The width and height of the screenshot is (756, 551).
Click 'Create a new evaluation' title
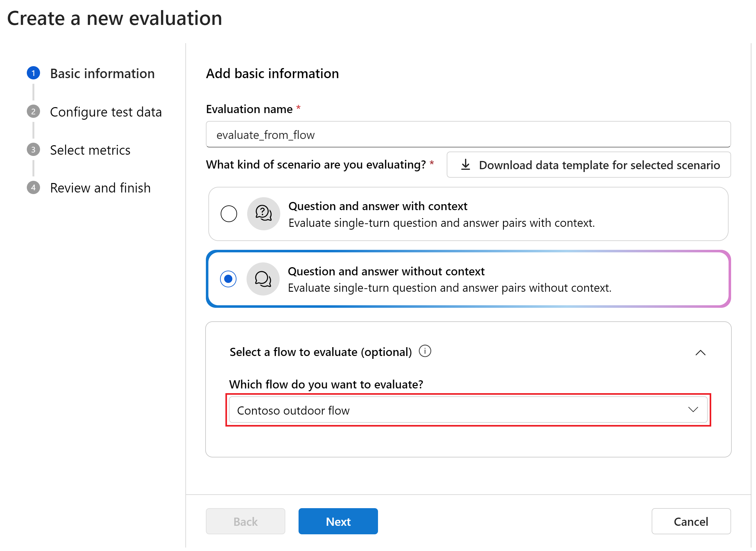coord(114,18)
